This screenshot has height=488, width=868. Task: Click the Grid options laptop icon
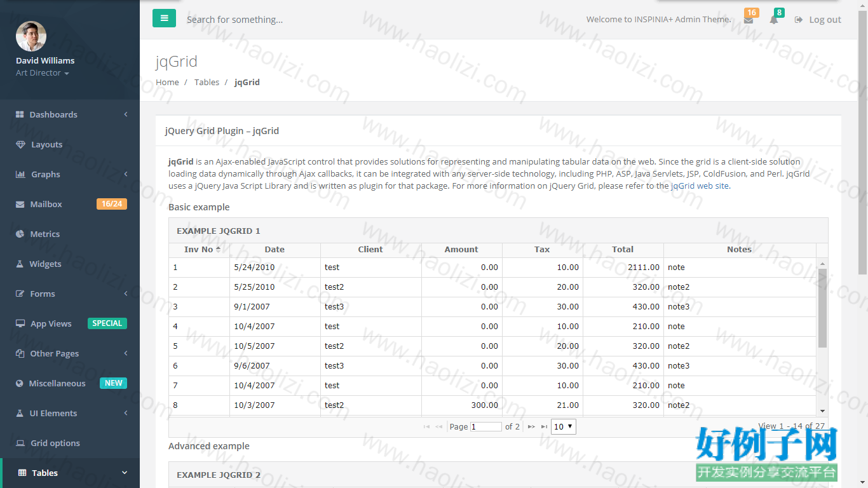20,443
